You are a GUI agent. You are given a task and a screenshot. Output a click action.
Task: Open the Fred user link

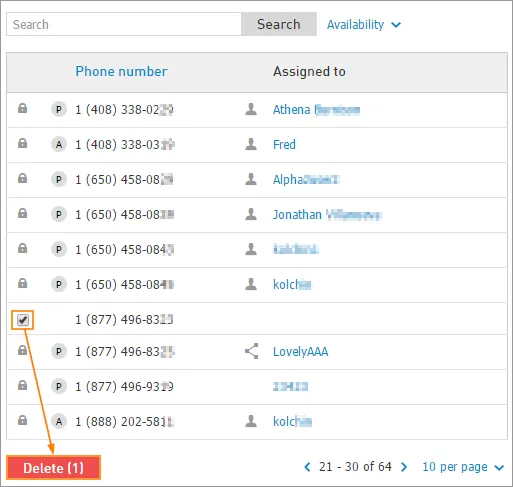tap(284, 145)
